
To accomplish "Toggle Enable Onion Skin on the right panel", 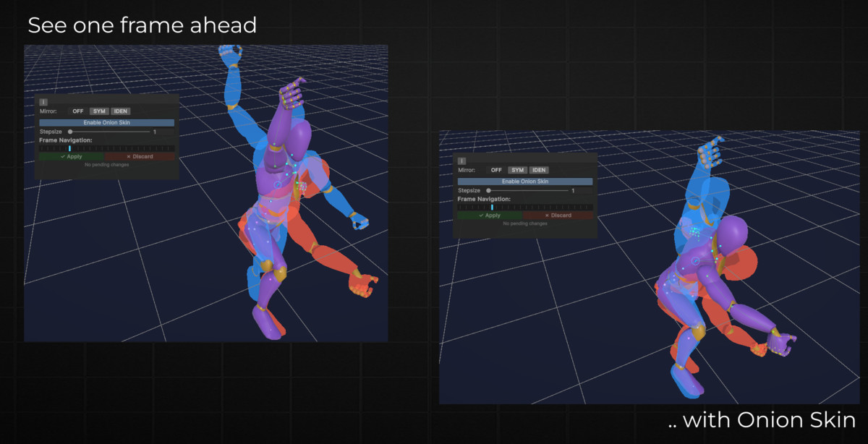I will (525, 182).
